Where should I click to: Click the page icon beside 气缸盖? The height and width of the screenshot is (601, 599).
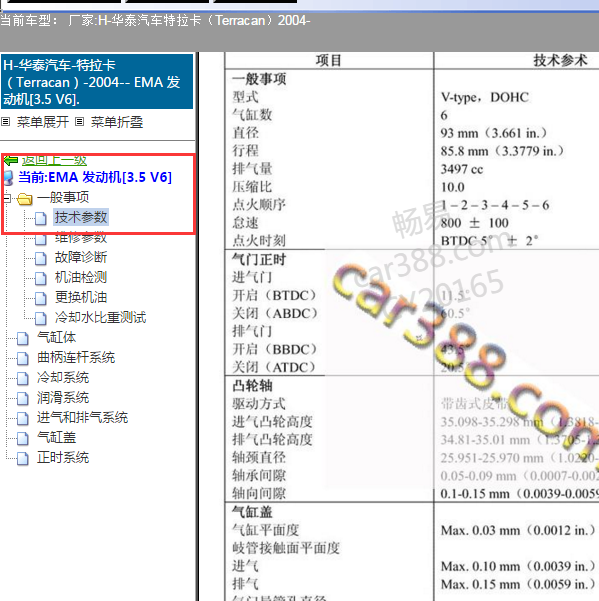point(23,438)
